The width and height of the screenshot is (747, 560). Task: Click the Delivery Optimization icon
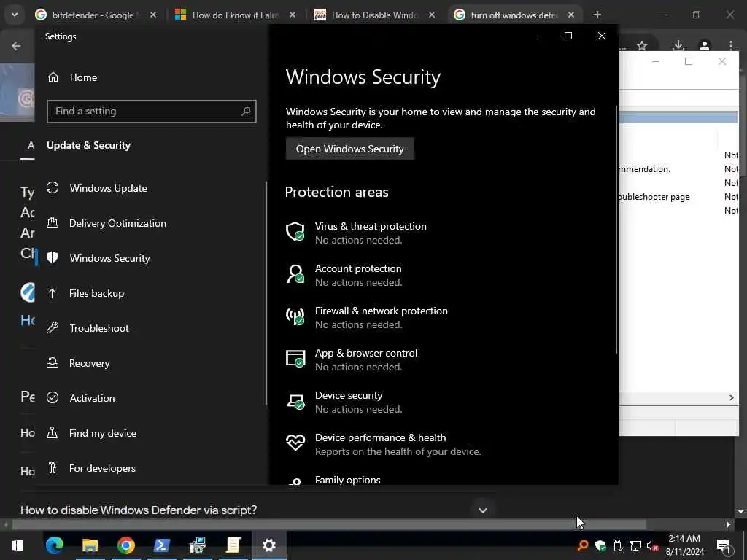(53, 222)
